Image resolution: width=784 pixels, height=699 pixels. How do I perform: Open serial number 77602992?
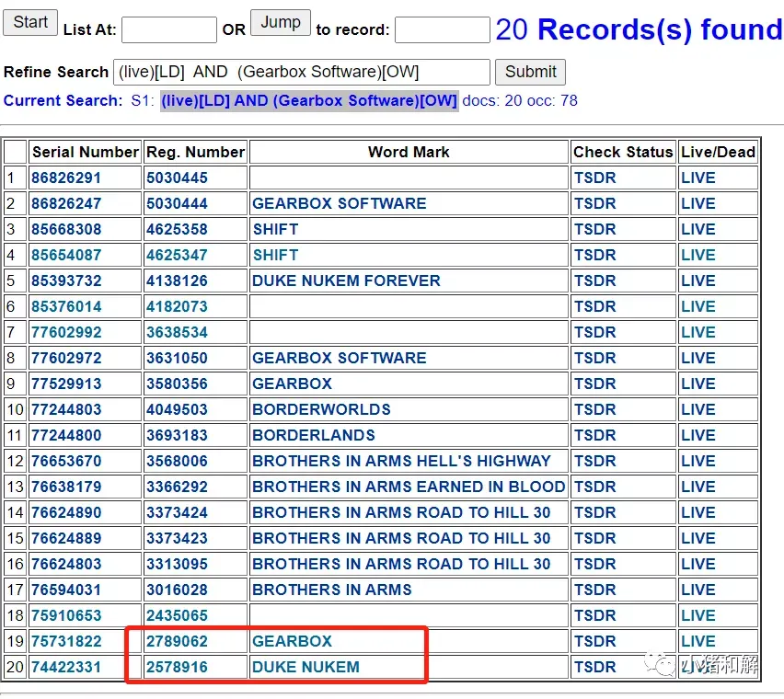tap(66, 332)
